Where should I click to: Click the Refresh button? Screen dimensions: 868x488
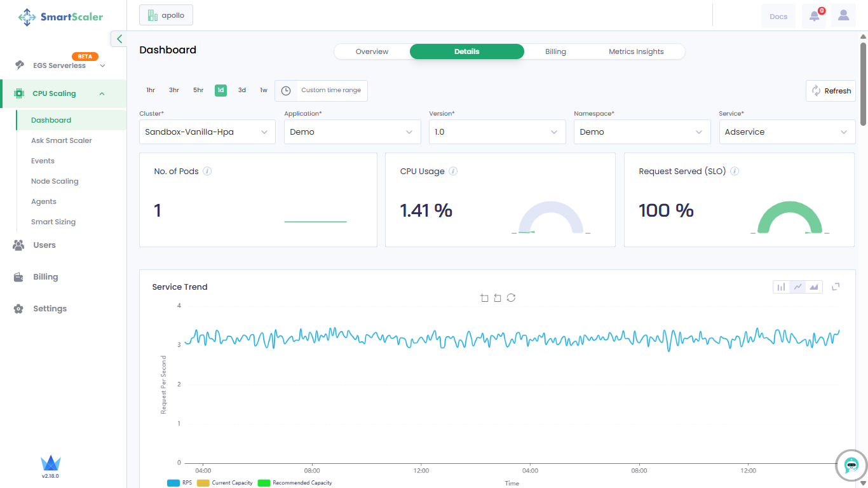coord(831,91)
